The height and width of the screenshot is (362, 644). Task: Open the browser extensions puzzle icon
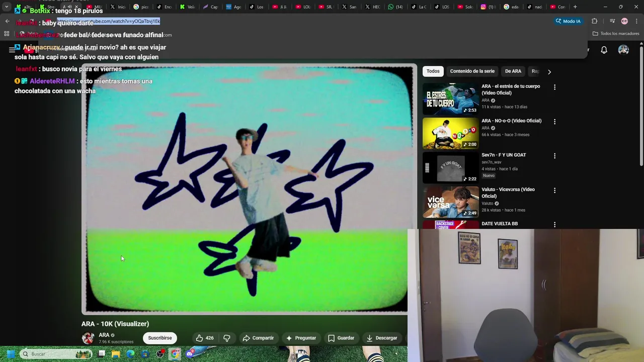coord(595,21)
